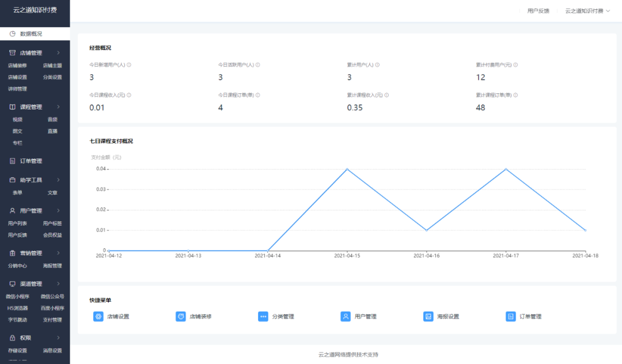Open 订单管理 quick menu document icon
Screen dimensions: 622x364
coord(511,316)
